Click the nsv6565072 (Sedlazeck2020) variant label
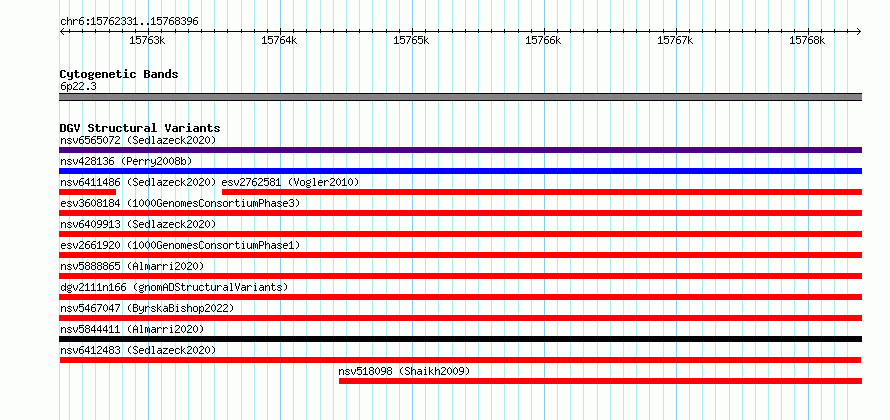Viewport: 890px width, 420px height. (138, 140)
